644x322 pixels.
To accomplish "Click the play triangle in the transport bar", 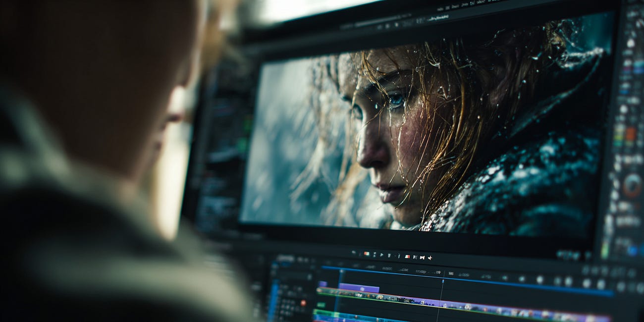I will click(x=381, y=255).
